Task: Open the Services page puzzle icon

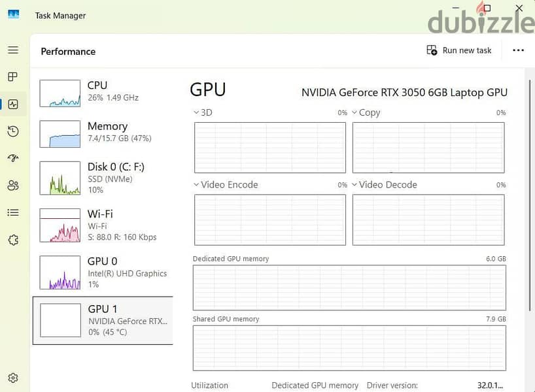Action: [13, 240]
